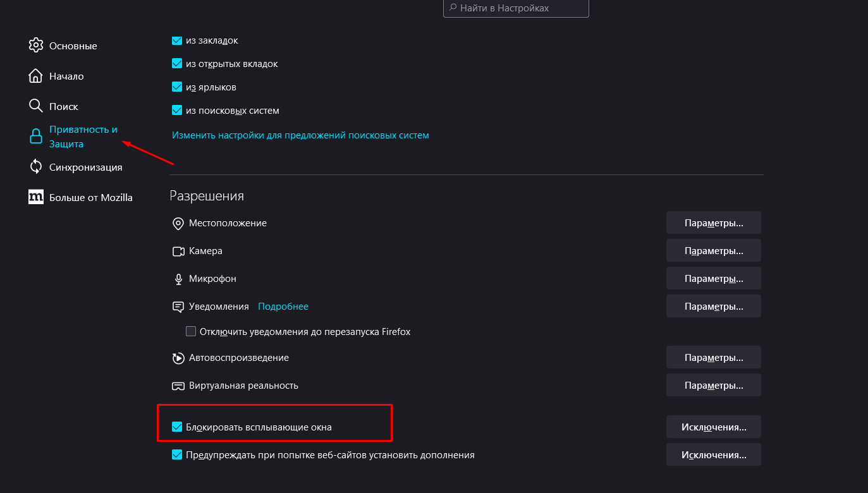Click the lock icon for Приватность и Защита

coord(36,137)
